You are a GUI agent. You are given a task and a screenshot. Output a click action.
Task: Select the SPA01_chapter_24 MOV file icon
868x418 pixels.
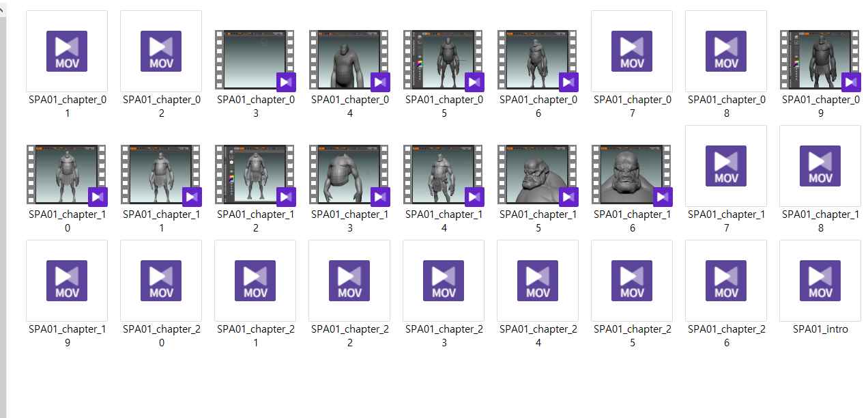[x=538, y=281]
